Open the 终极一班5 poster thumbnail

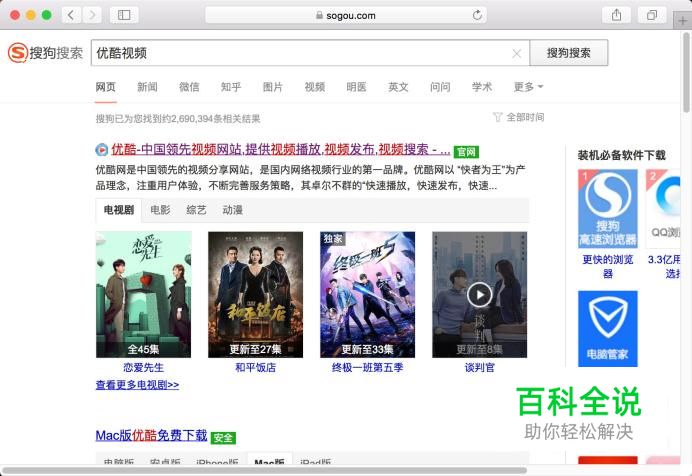pyautogui.click(x=368, y=294)
